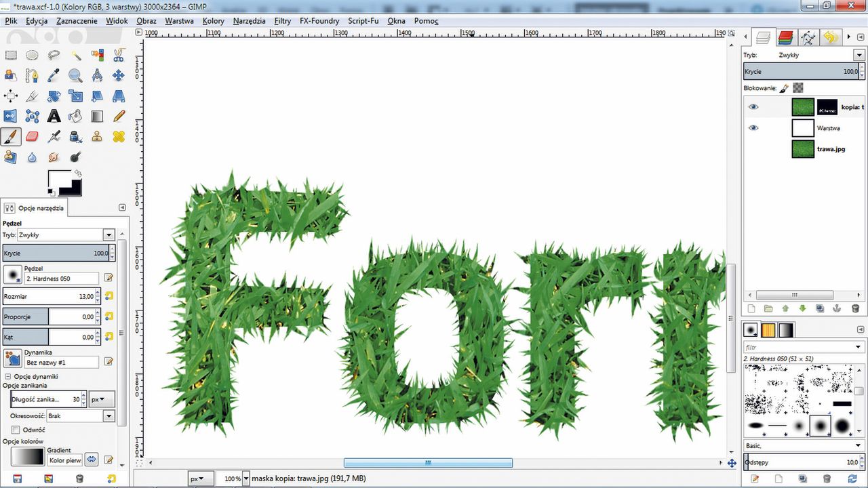Toggle lock alpha channel in Blokowanie
The height and width of the screenshot is (488, 868).
[798, 87]
